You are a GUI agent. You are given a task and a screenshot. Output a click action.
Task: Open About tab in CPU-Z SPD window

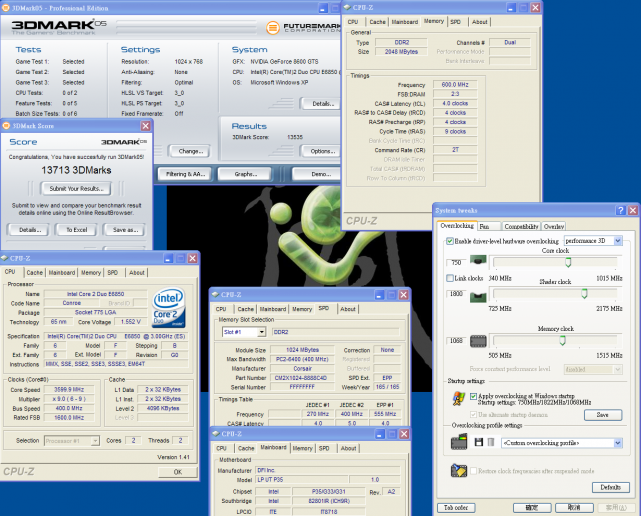pyautogui.click(x=348, y=309)
